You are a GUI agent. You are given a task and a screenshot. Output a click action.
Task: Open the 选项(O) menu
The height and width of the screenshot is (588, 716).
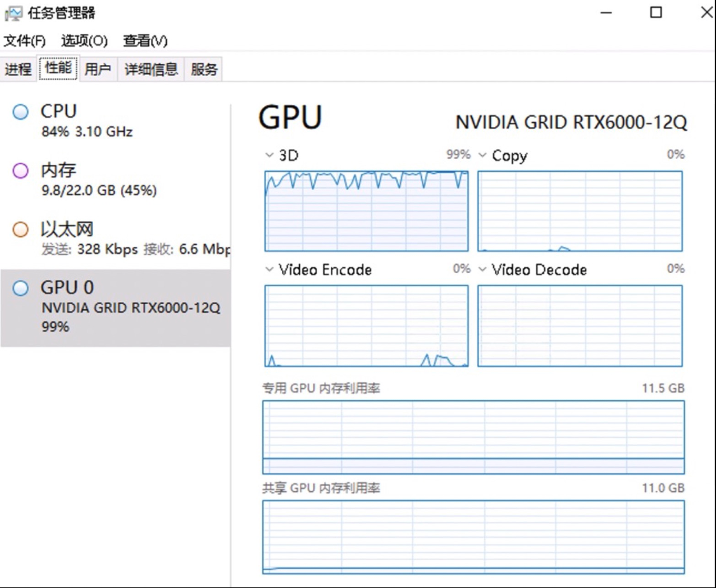pyautogui.click(x=84, y=41)
